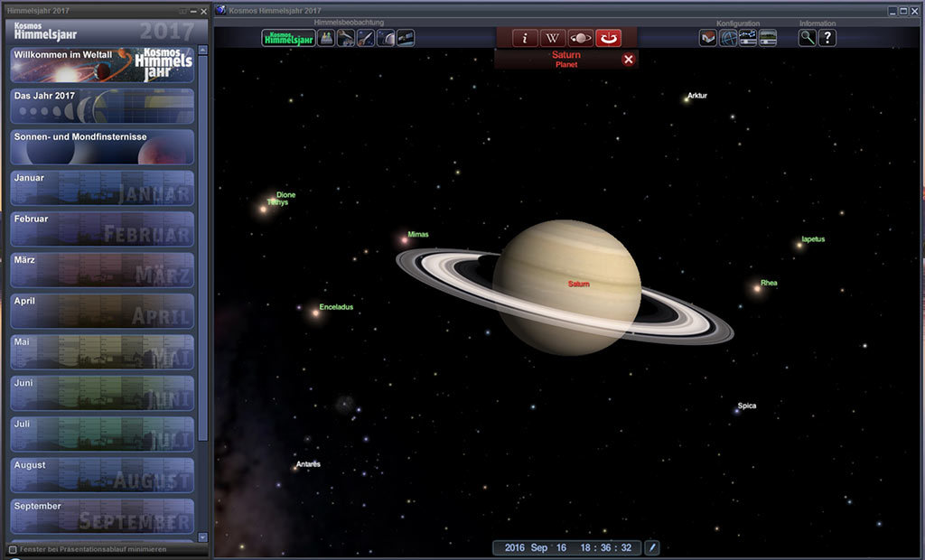Click the sidebar vertical scrollbar thumb
Screen dimensions: 925x560
click(203, 248)
